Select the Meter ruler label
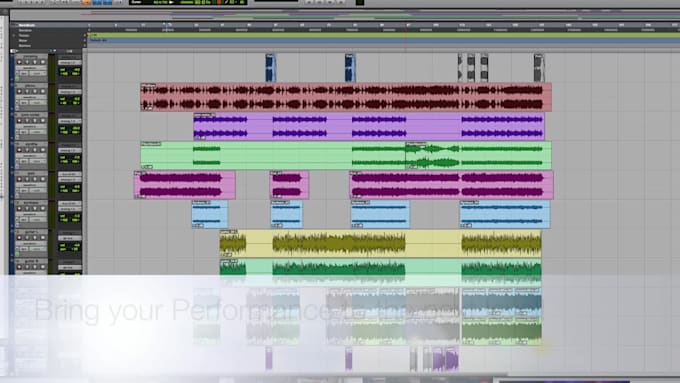 pyautogui.click(x=23, y=40)
